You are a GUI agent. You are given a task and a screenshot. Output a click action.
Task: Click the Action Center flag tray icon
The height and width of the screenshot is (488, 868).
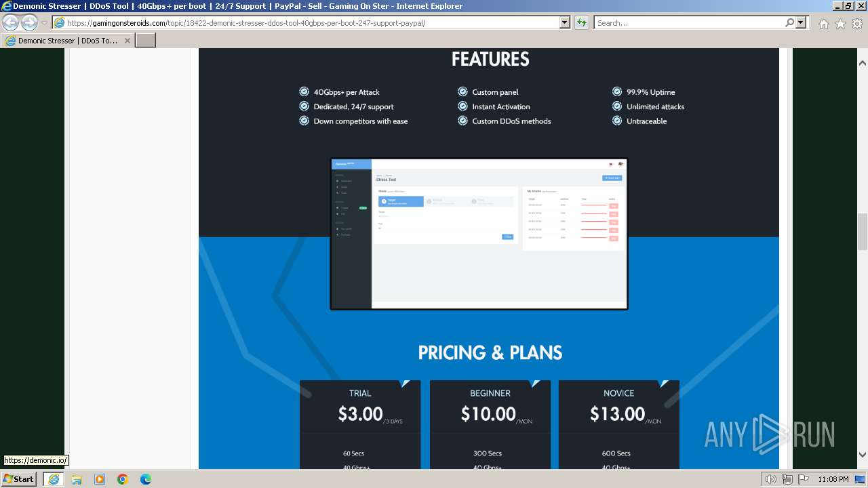pyautogui.click(x=804, y=479)
